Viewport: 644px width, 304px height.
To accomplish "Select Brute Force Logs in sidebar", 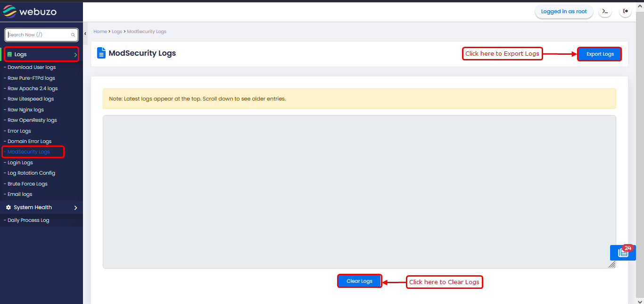I will pyautogui.click(x=27, y=184).
